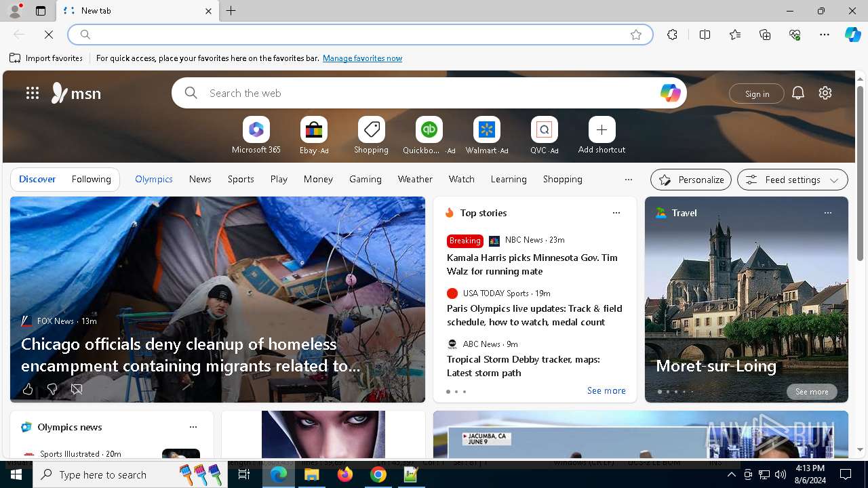Open Travel card options menu
The image size is (868, 488).
pos(827,213)
